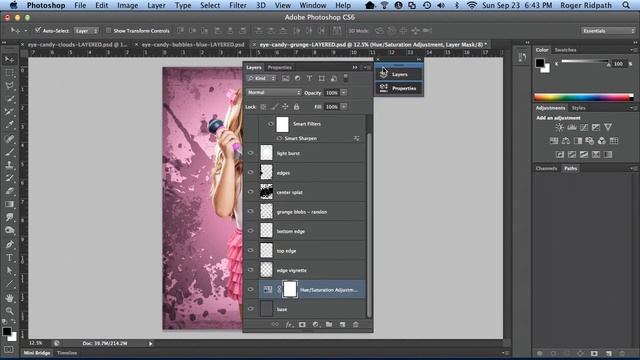Image resolution: width=640 pixels, height=360 pixels.
Task: Click the collapsed Properties panel button
Action: click(399, 88)
